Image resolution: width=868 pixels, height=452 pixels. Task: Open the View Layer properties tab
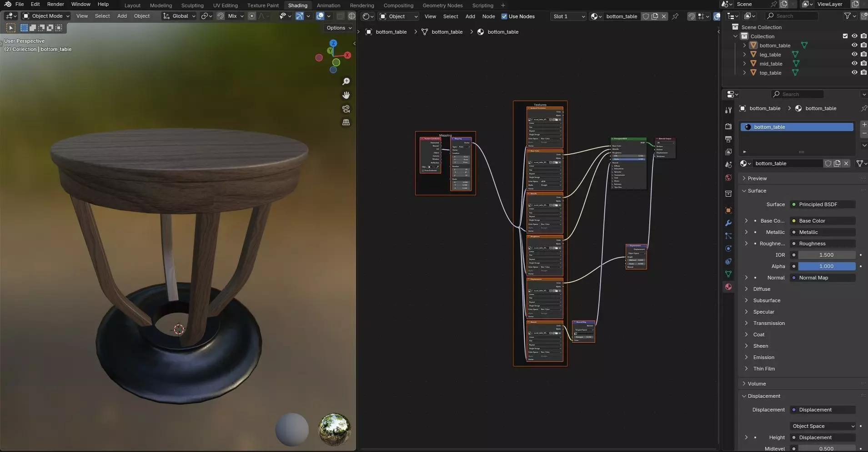728,152
